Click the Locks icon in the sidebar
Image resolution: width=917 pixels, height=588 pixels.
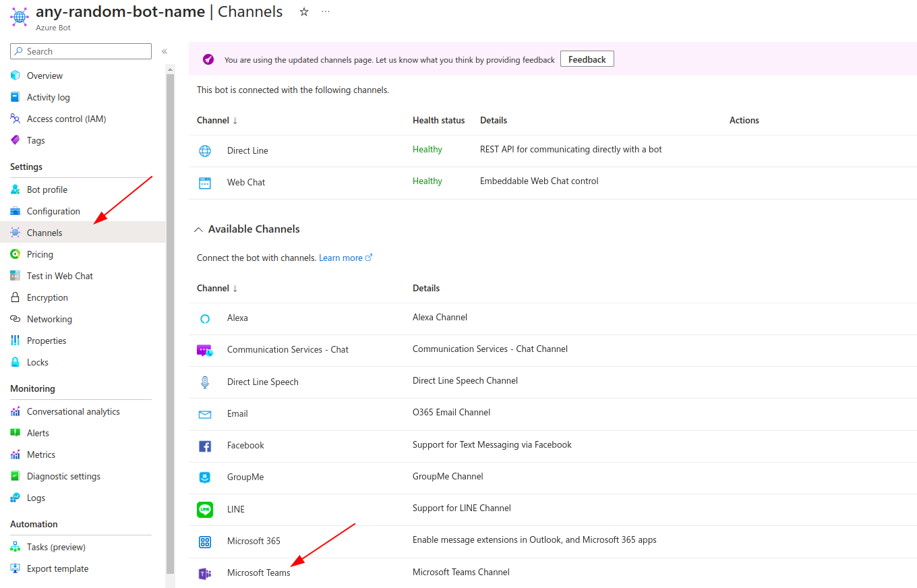coord(16,362)
